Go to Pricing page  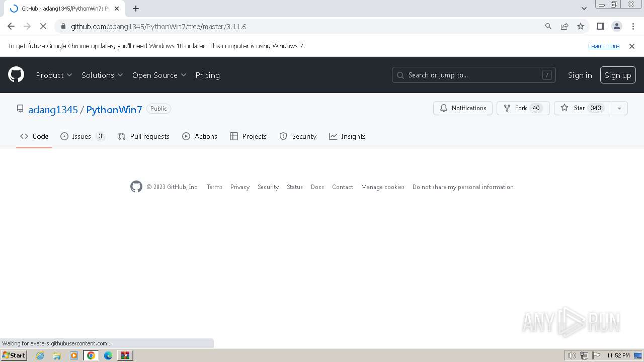tap(207, 75)
